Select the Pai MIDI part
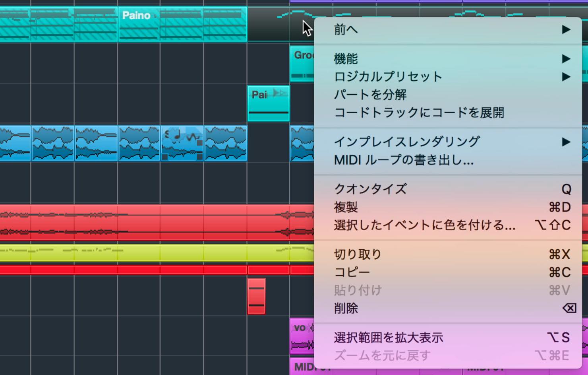 [269, 103]
